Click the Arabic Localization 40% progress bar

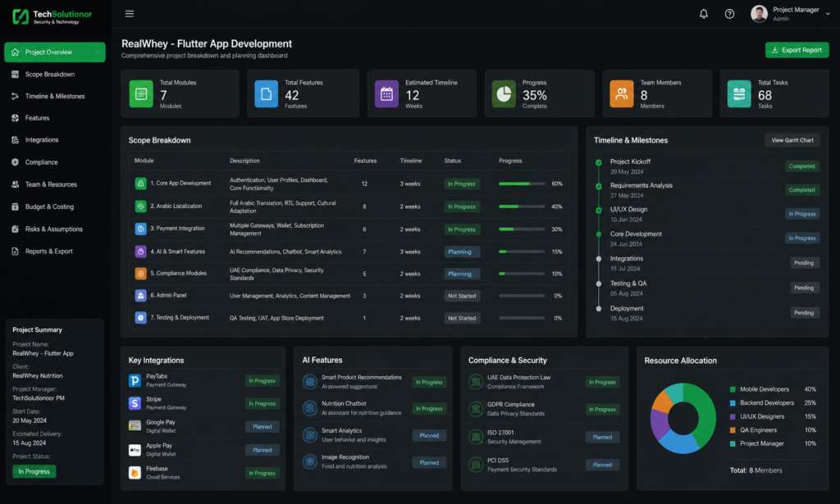(x=522, y=207)
